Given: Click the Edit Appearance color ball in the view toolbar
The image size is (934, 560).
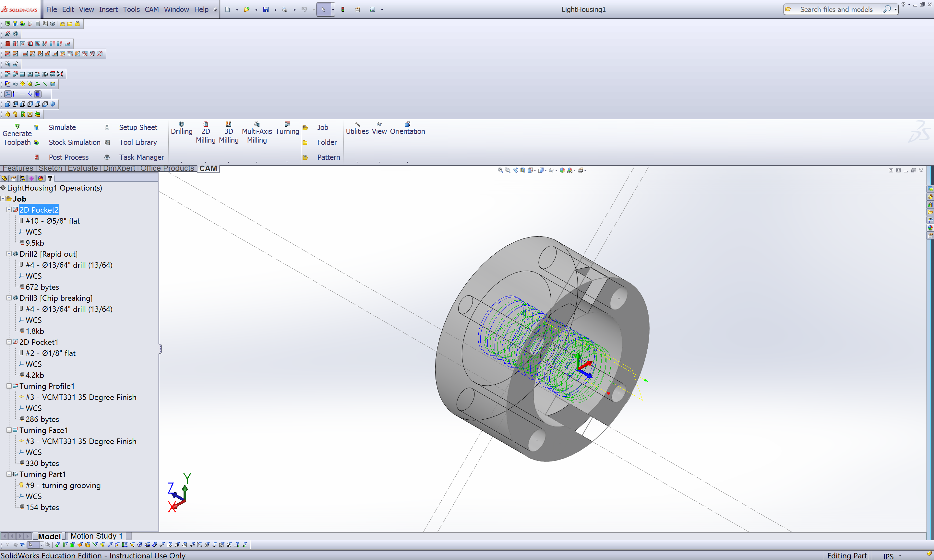Looking at the screenshot, I should [x=562, y=170].
